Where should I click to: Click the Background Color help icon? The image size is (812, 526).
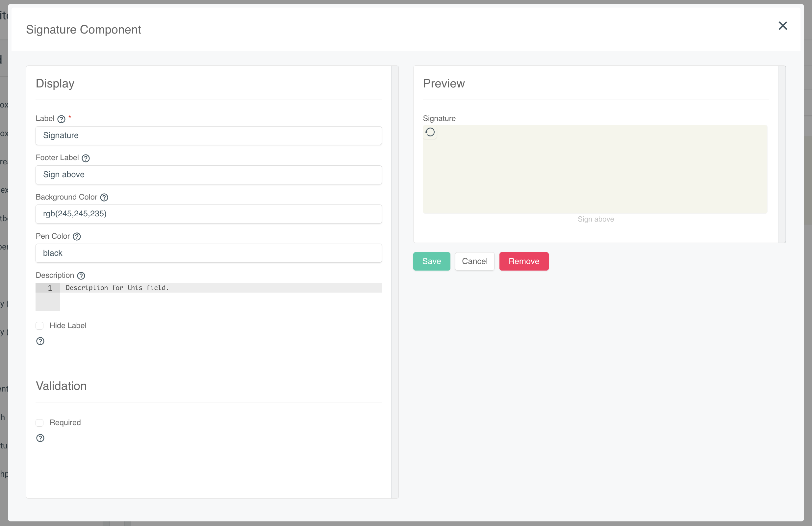click(x=104, y=197)
